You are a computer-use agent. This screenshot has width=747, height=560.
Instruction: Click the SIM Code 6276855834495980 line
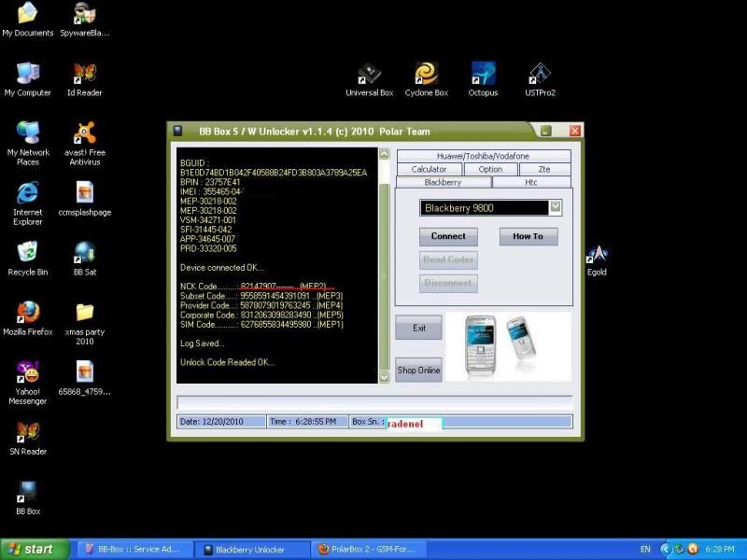tap(261, 324)
